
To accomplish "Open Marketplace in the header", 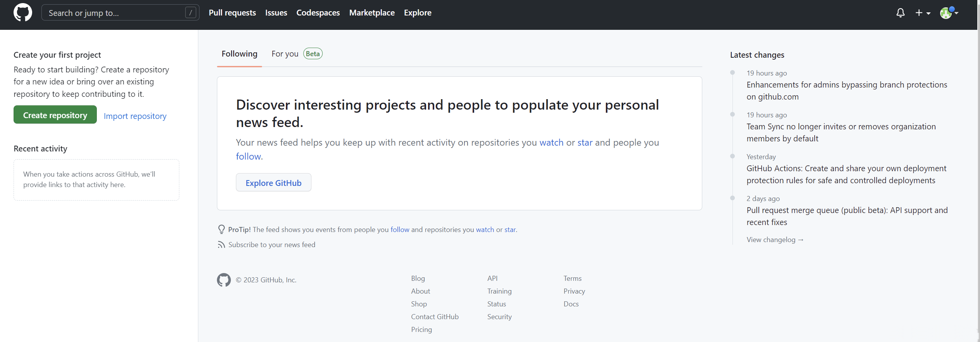I will point(372,13).
